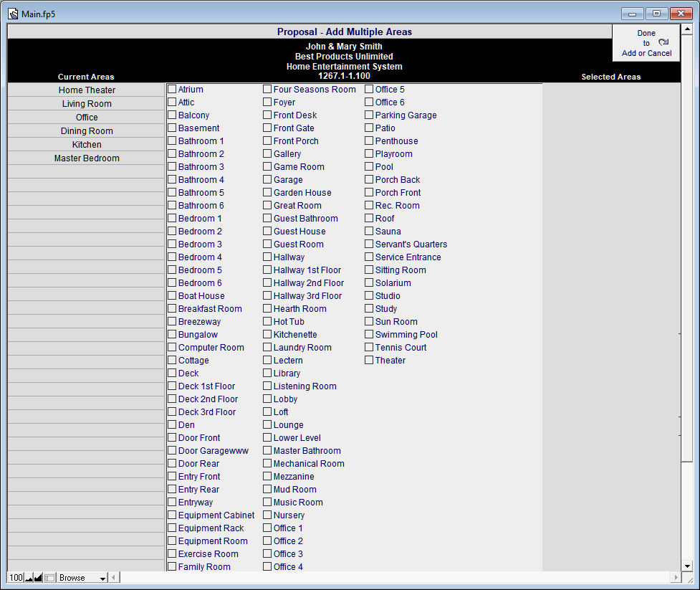
Task: Check the Mud Room checkbox
Action: (x=267, y=489)
